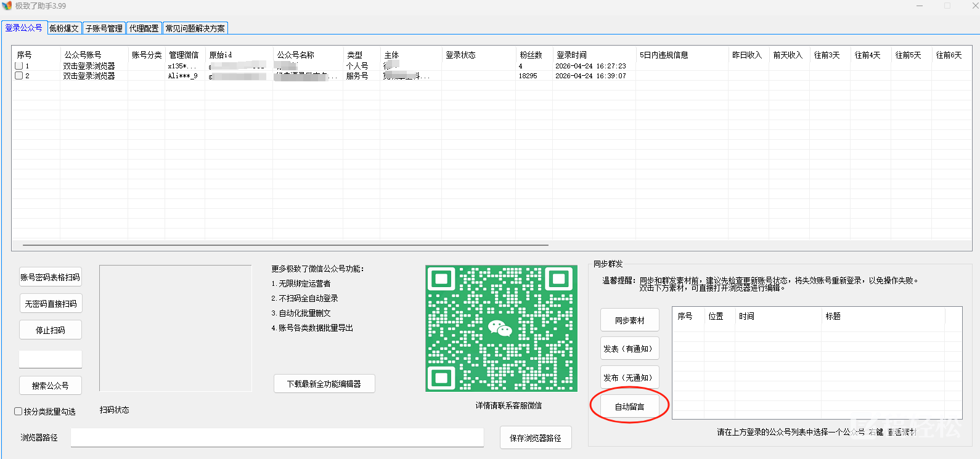
Task: Click the 发表（有通知） button
Action: [x=630, y=349]
